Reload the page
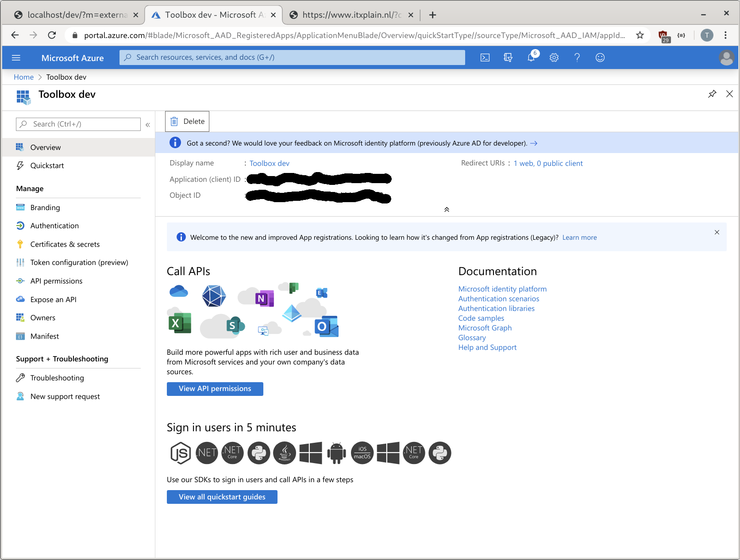This screenshot has height=560, width=740. [x=52, y=35]
